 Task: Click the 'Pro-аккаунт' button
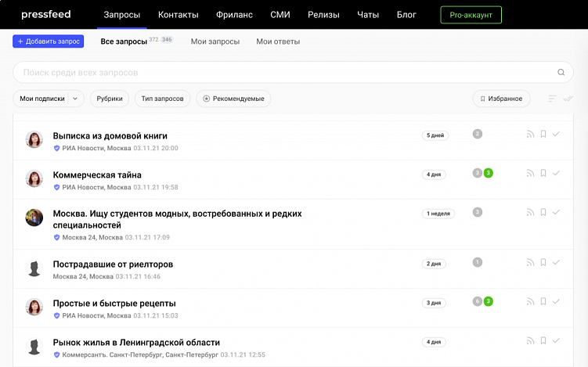click(x=471, y=15)
